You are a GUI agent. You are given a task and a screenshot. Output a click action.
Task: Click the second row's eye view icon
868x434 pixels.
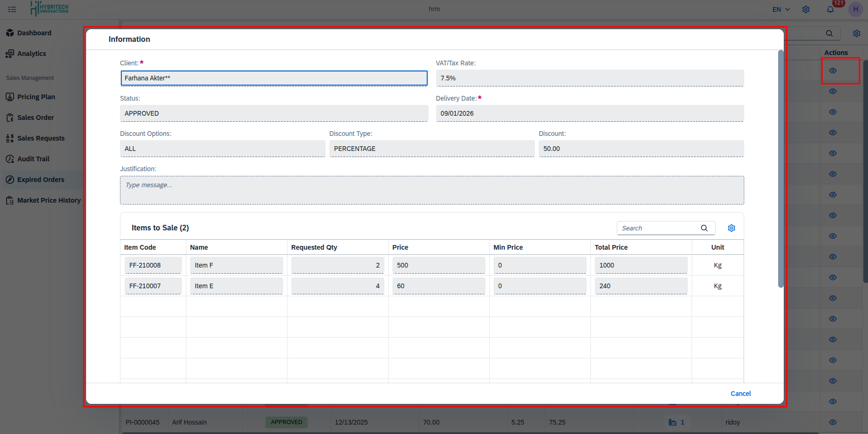click(833, 91)
